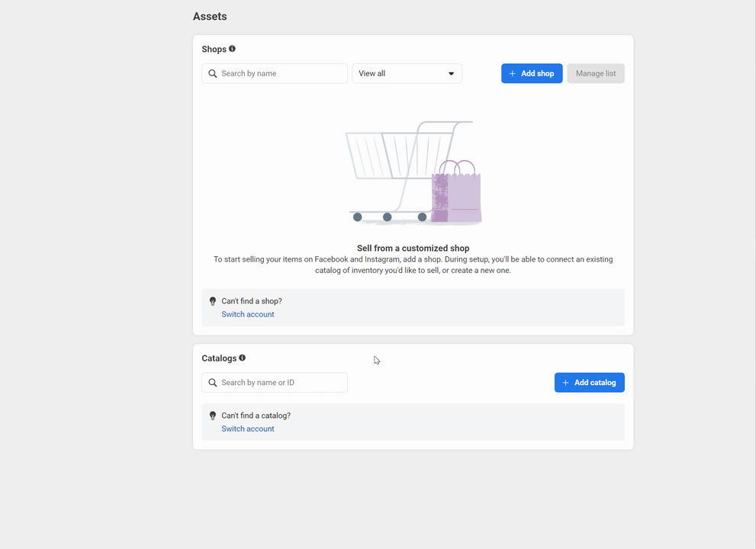Viewport: 756px width, 549px height.
Task: Click the plus icon on Add shop
Action: (x=513, y=74)
